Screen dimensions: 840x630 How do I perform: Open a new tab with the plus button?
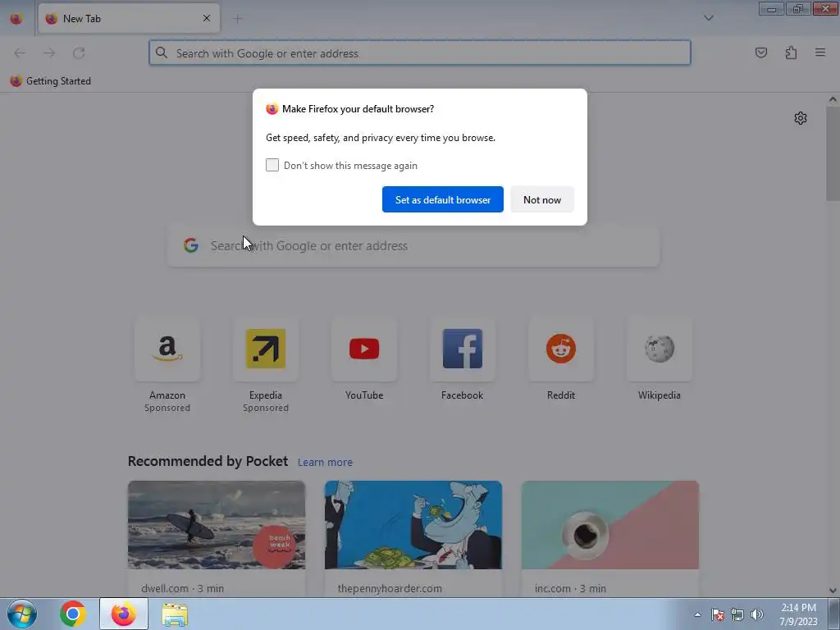[x=237, y=19]
